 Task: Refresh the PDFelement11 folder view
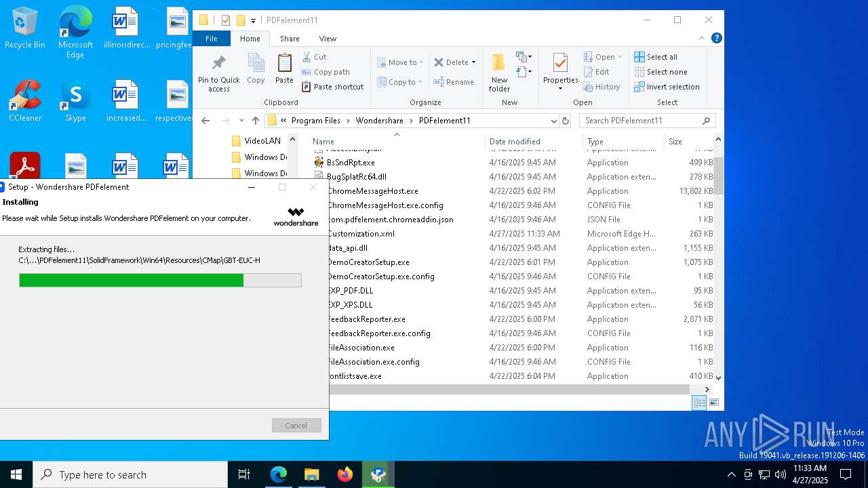[x=566, y=121]
